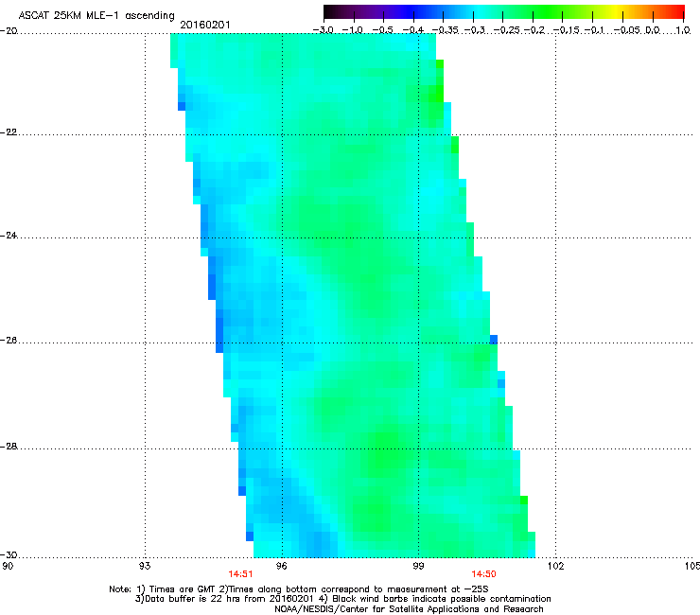Select the -24 latitude axis label

[x=9, y=236]
